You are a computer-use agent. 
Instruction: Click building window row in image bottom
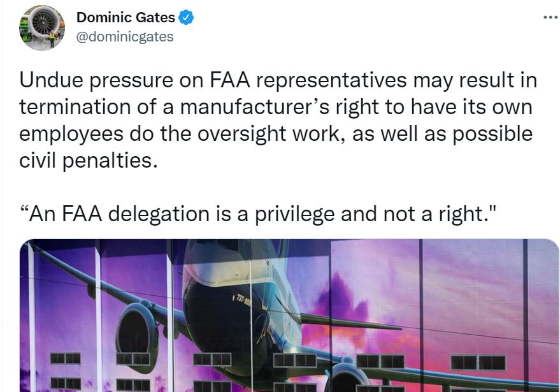tap(278, 360)
